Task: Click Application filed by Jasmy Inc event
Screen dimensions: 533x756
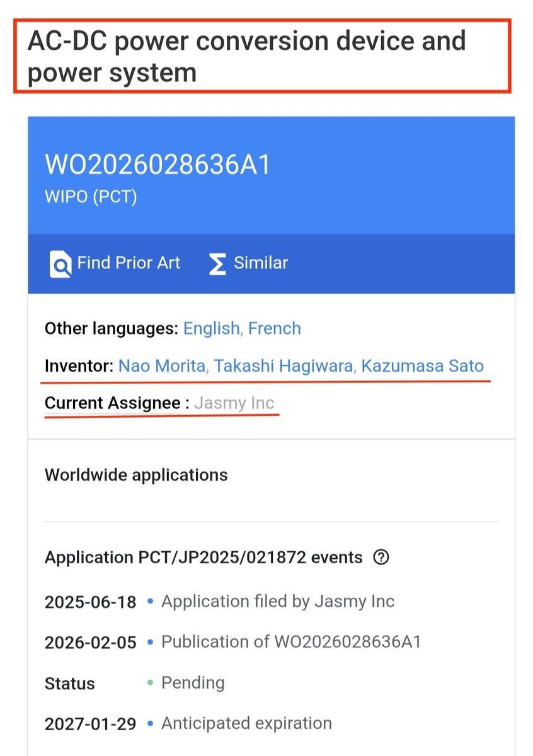Action: click(278, 601)
